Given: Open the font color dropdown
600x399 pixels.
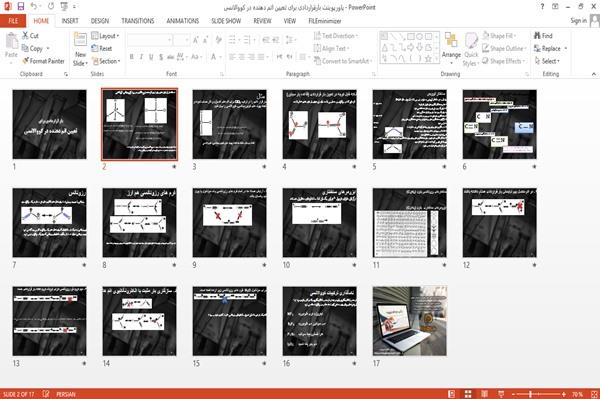Looking at the screenshot, I should pos(220,57).
